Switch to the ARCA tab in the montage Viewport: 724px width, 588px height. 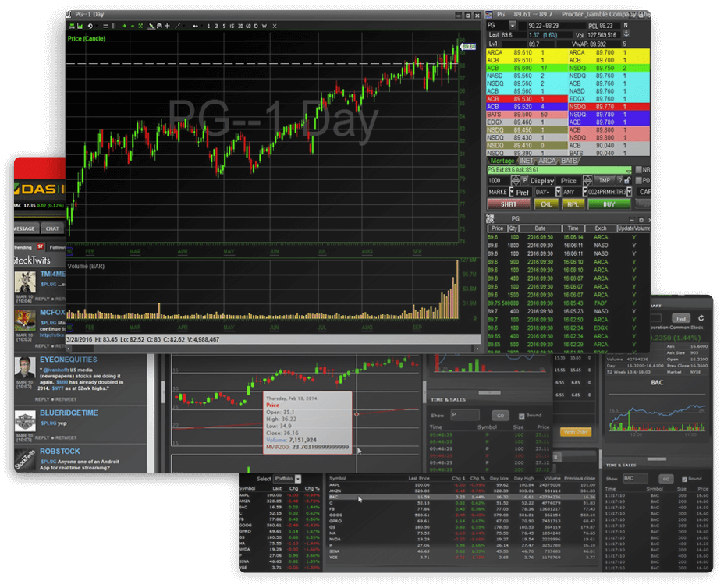548,161
